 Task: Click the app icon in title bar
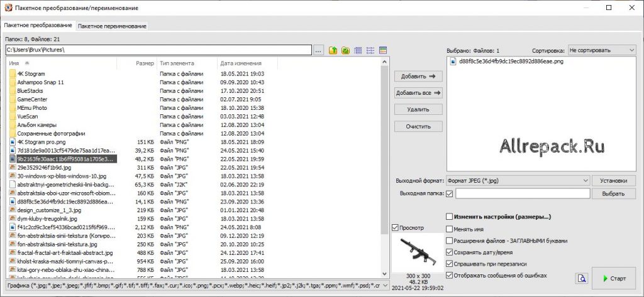tap(8, 8)
